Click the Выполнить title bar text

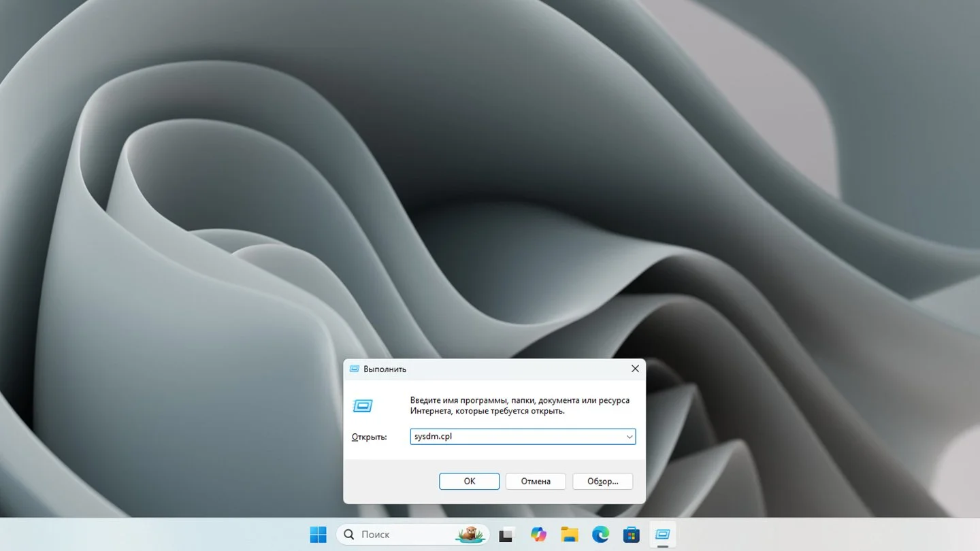click(385, 369)
